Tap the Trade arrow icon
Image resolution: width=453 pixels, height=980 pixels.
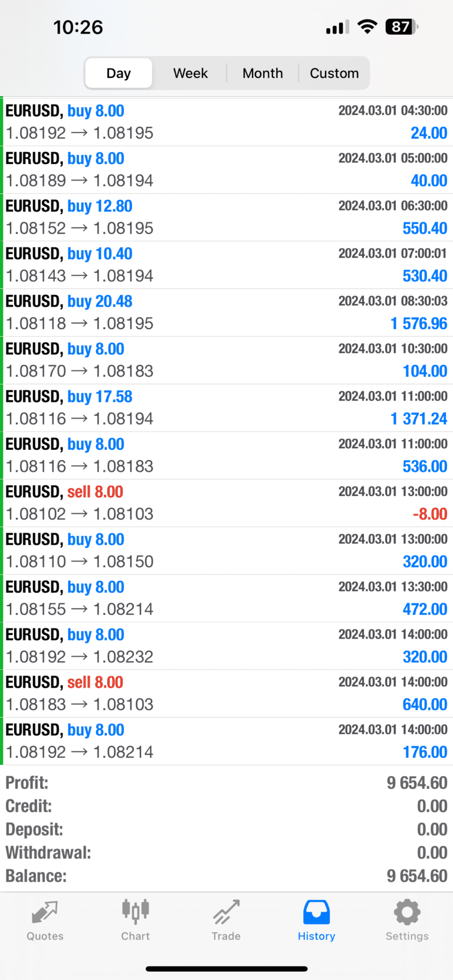[x=226, y=912]
